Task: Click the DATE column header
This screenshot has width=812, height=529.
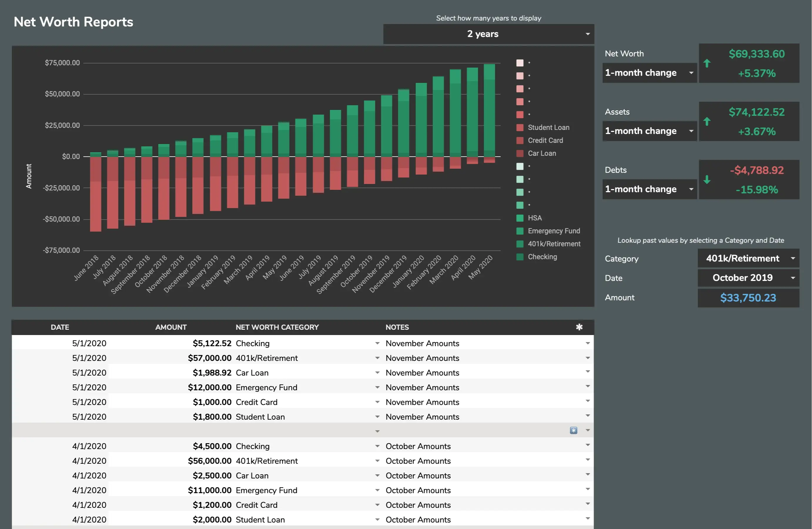Action: [60, 327]
